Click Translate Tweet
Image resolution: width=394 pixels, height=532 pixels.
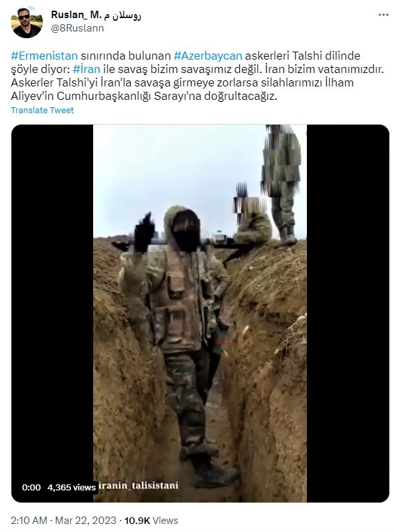pos(42,111)
